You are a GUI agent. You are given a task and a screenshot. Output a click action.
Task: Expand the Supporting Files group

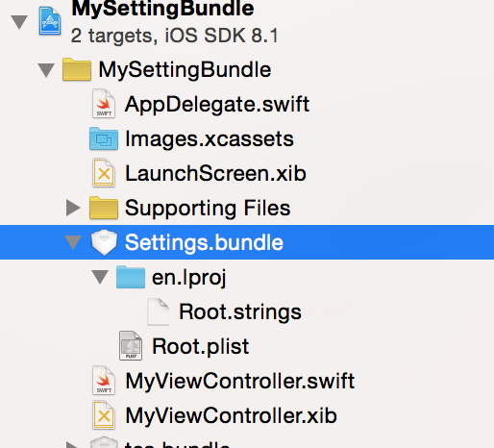[73, 208]
